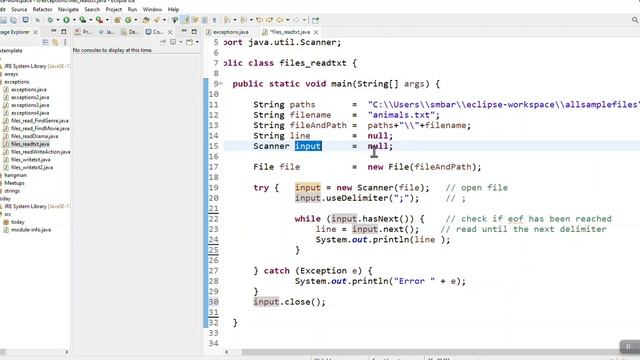Click the toolbar search magnifier icon
Screen dimensions: 640x360
click(635, 20)
